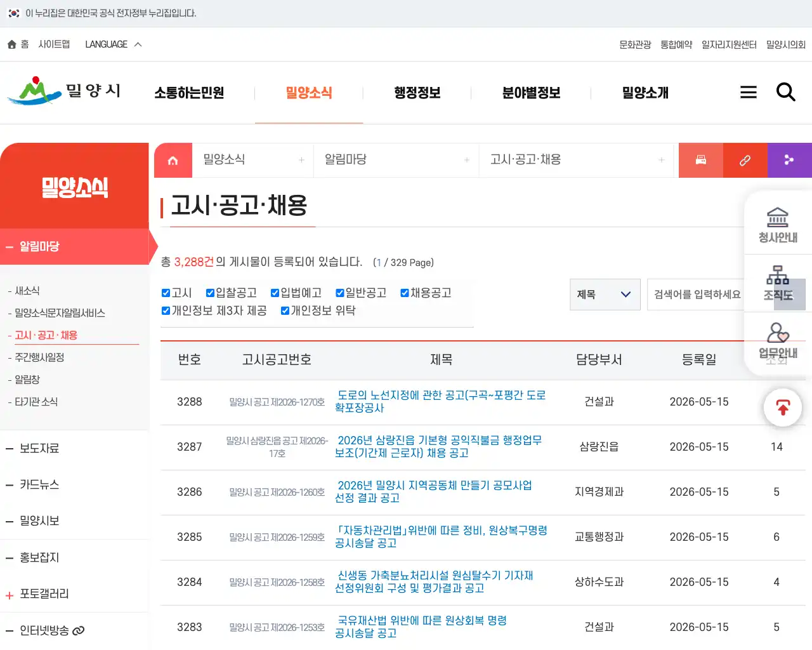Click the 밀양시 city logo
This screenshot has height=650, width=812.
tap(64, 92)
